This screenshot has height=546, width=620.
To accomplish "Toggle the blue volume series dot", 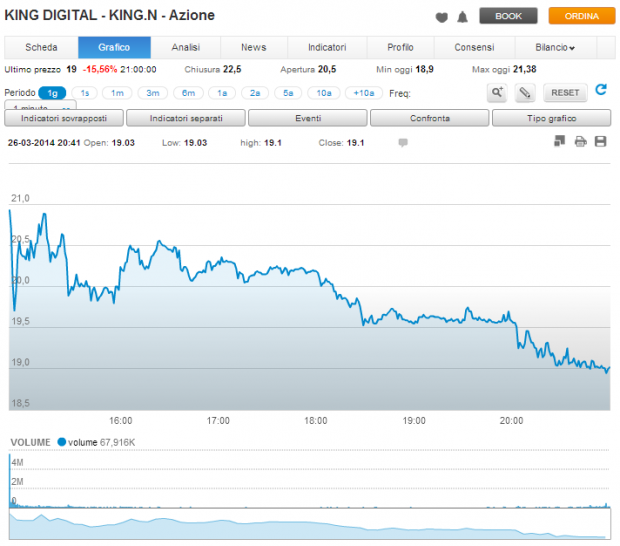I will click(62, 442).
